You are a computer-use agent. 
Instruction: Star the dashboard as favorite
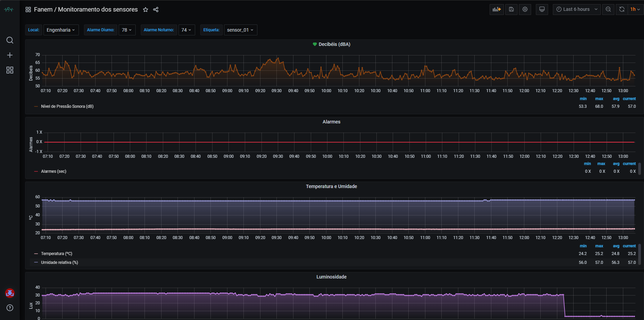pyautogui.click(x=146, y=10)
